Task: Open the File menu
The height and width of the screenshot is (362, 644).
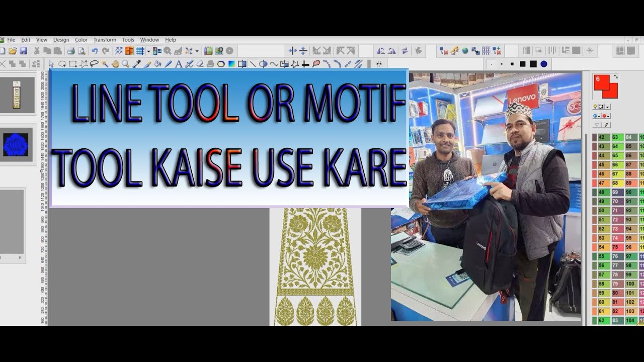Action: tap(11, 40)
